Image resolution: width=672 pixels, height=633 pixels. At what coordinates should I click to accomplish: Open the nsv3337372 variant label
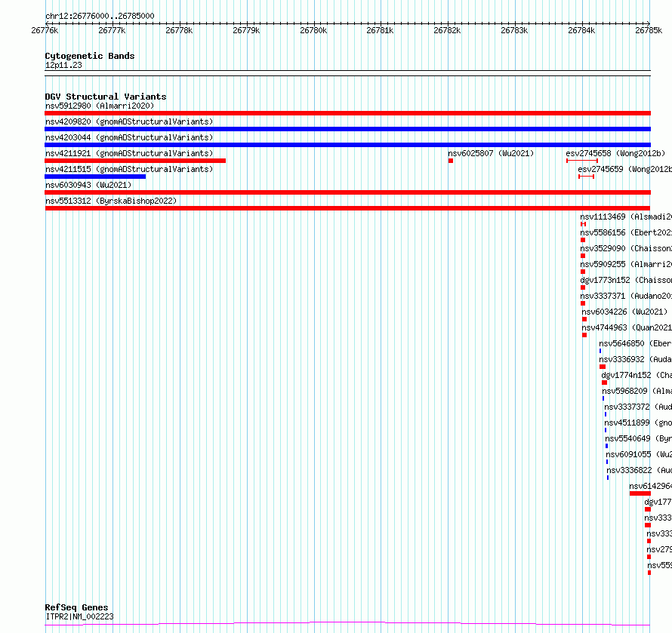click(x=638, y=407)
